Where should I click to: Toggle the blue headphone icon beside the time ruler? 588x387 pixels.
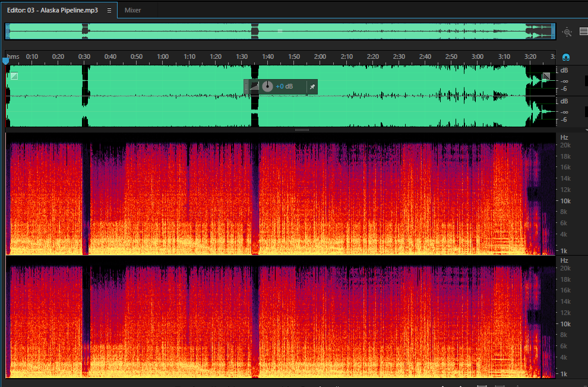point(566,57)
